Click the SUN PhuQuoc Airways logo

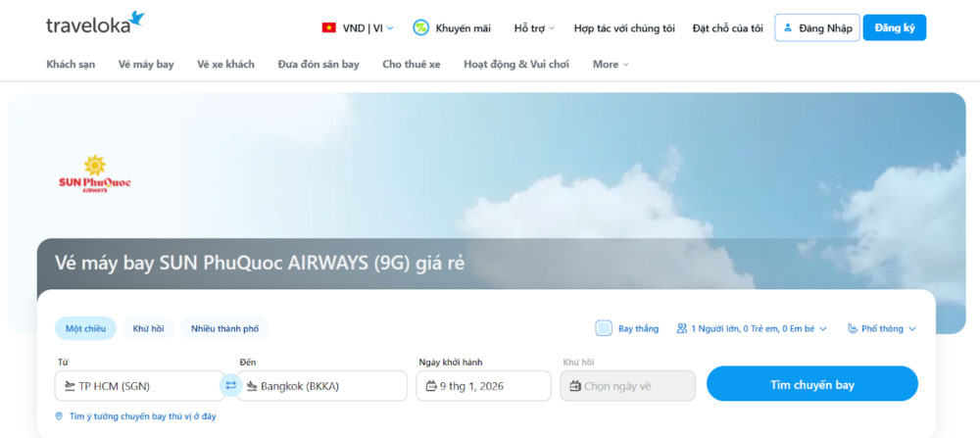click(x=95, y=174)
